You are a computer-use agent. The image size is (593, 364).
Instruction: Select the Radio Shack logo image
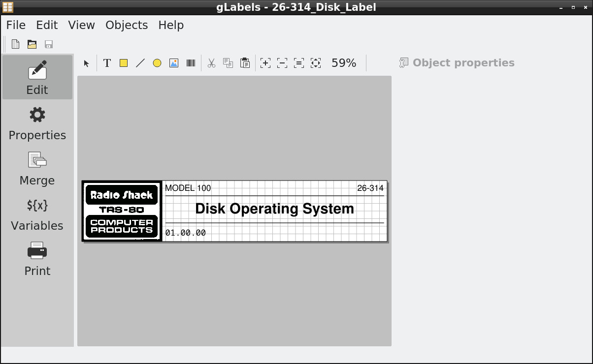122,211
